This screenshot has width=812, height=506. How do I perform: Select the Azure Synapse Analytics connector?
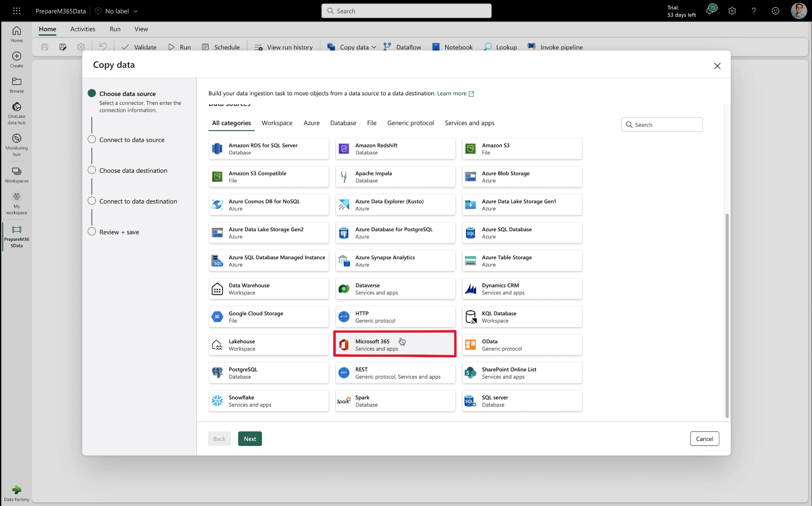(x=395, y=261)
